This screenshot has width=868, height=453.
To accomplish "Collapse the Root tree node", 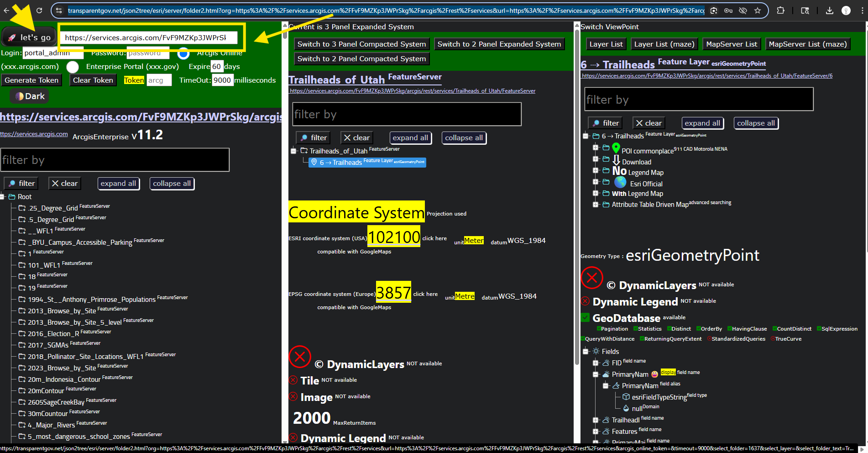I will [x=2, y=197].
